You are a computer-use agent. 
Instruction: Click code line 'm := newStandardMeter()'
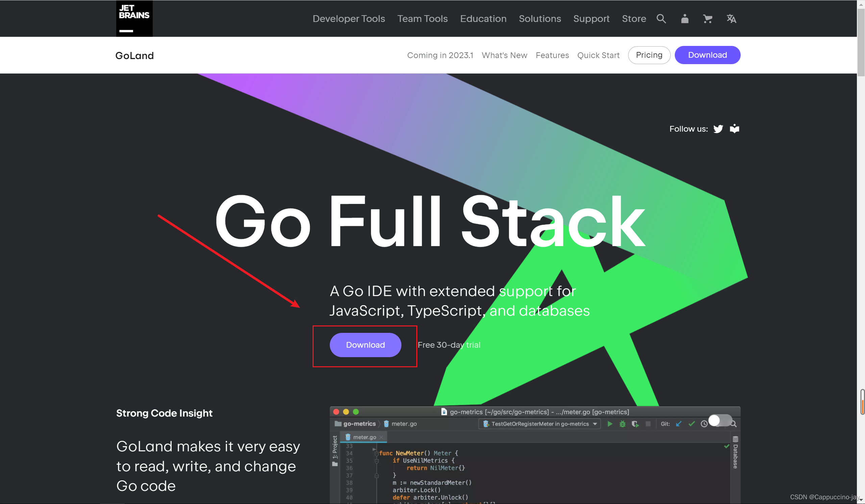pos(432,483)
